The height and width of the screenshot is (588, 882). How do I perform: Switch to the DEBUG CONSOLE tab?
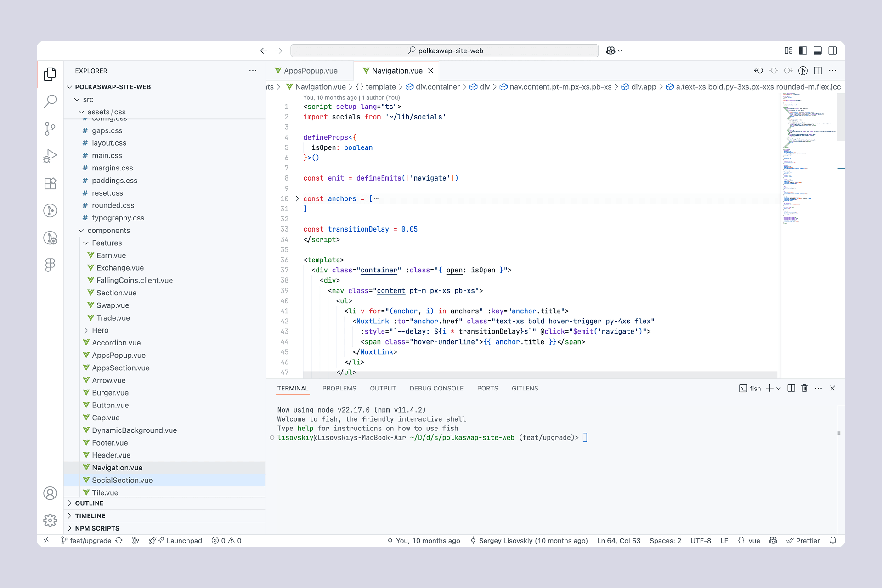(x=436, y=388)
